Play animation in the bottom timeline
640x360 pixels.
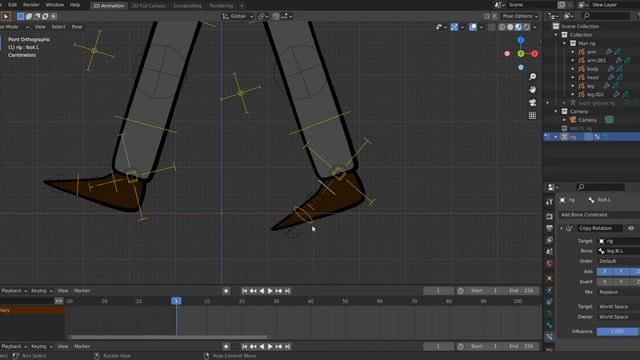point(270,347)
